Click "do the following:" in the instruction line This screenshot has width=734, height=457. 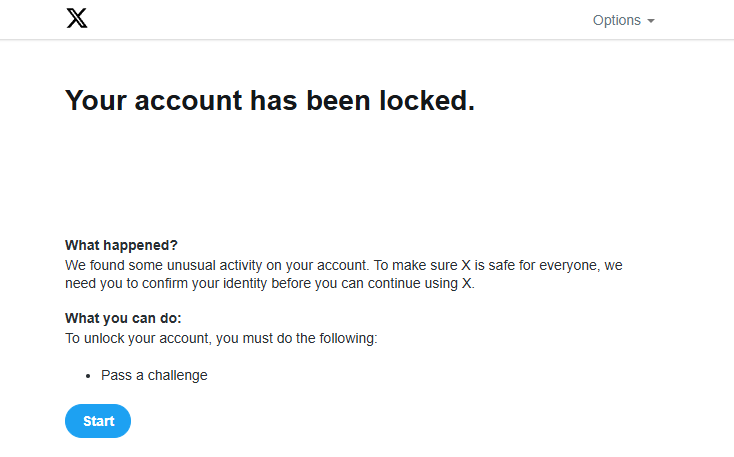pos(327,338)
